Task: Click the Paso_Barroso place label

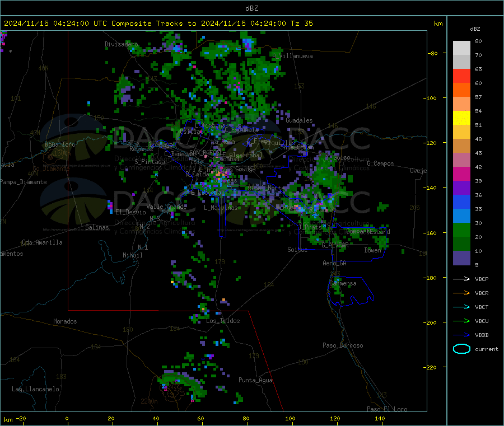Action: [x=343, y=345]
